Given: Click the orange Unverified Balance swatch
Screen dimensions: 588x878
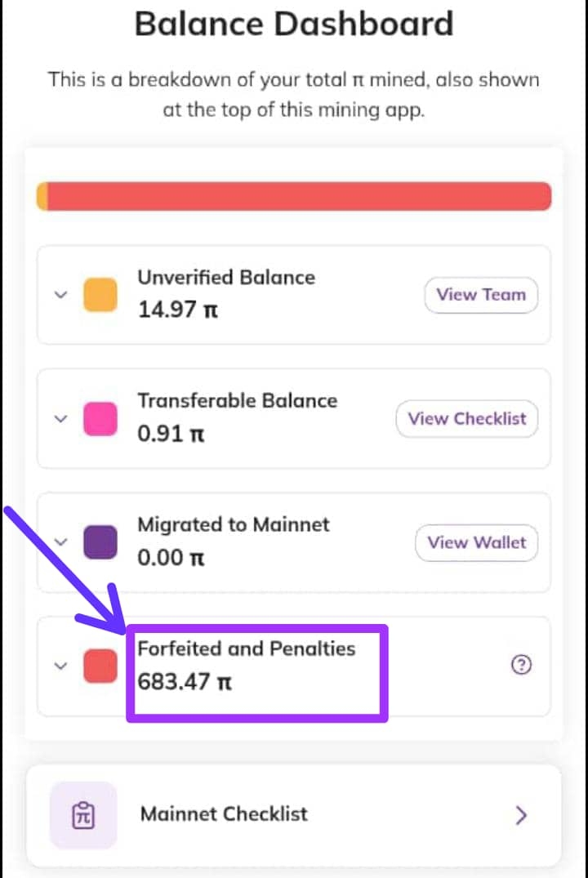Looking at the screenshot, I should point(100,295).
